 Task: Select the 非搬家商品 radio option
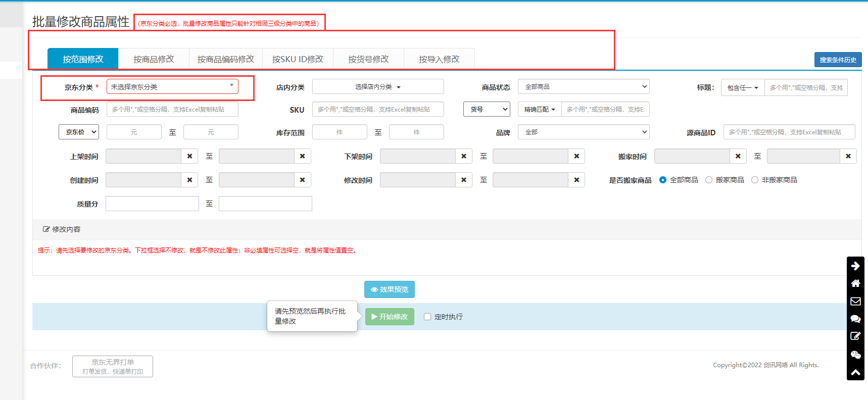[755, 180]
